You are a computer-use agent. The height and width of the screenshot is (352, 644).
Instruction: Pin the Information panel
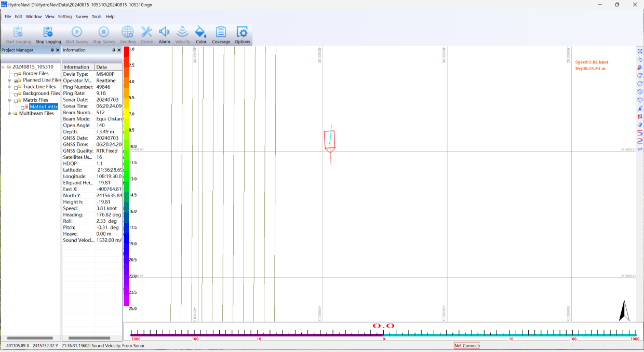pos(114,50)
